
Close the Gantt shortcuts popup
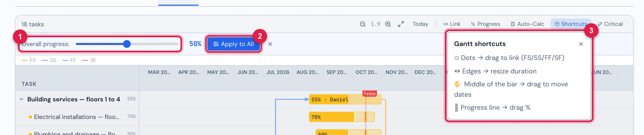[x=581, y=44]
